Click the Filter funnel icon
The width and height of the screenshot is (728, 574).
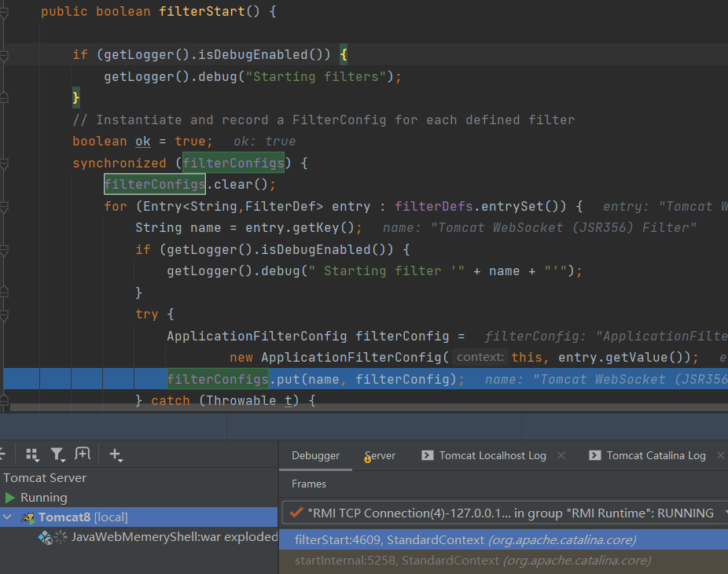coord(57,454)
